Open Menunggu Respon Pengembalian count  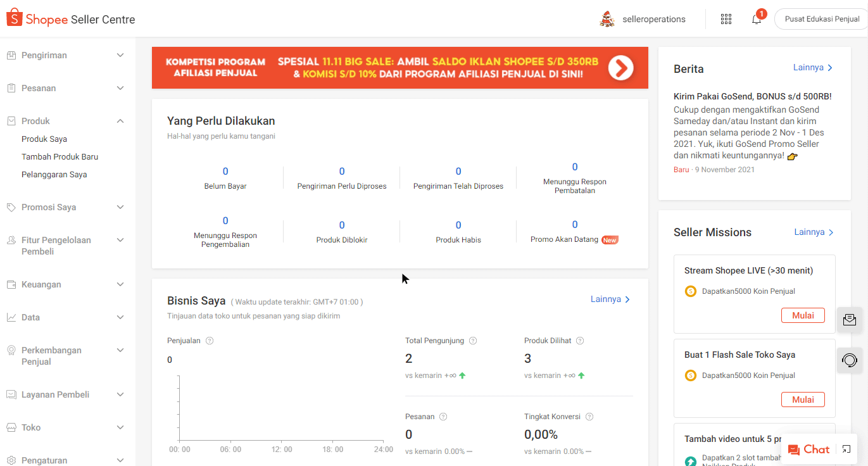(x=225, y=221)
